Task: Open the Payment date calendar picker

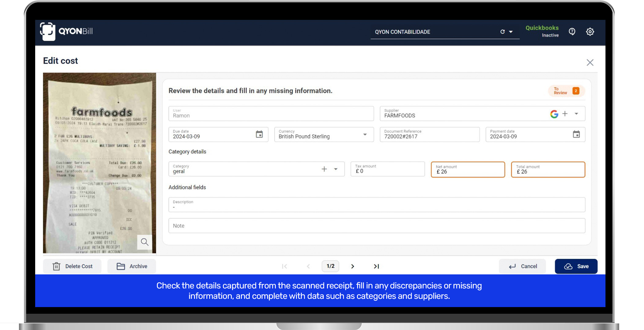Action: (x=576, y=134)
